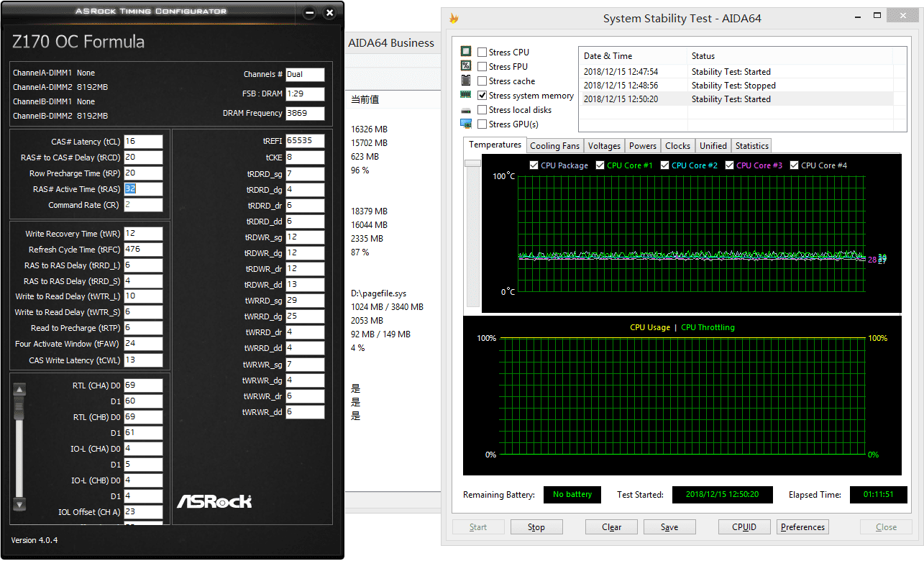Click the D:\pagefile.sys entry in AIDA64 Business
This screenshot has width=924, height=561.
pyautogui.click(x=378, y=293)
